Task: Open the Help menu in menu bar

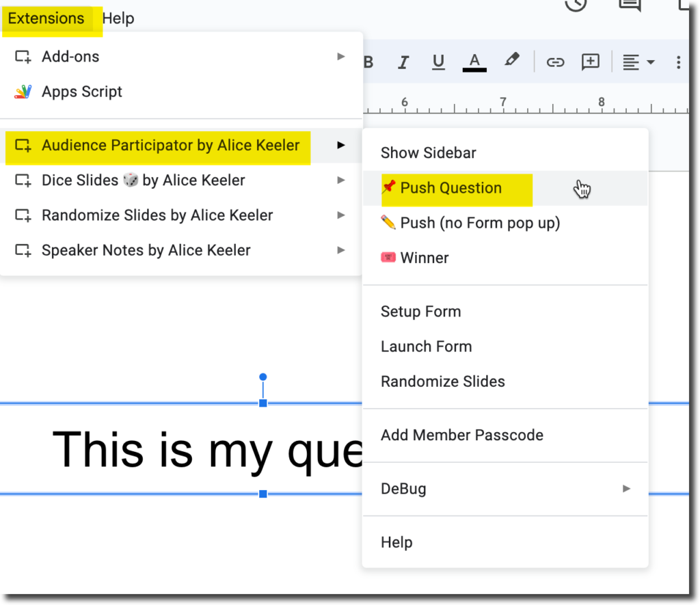Action: [118, 18]
